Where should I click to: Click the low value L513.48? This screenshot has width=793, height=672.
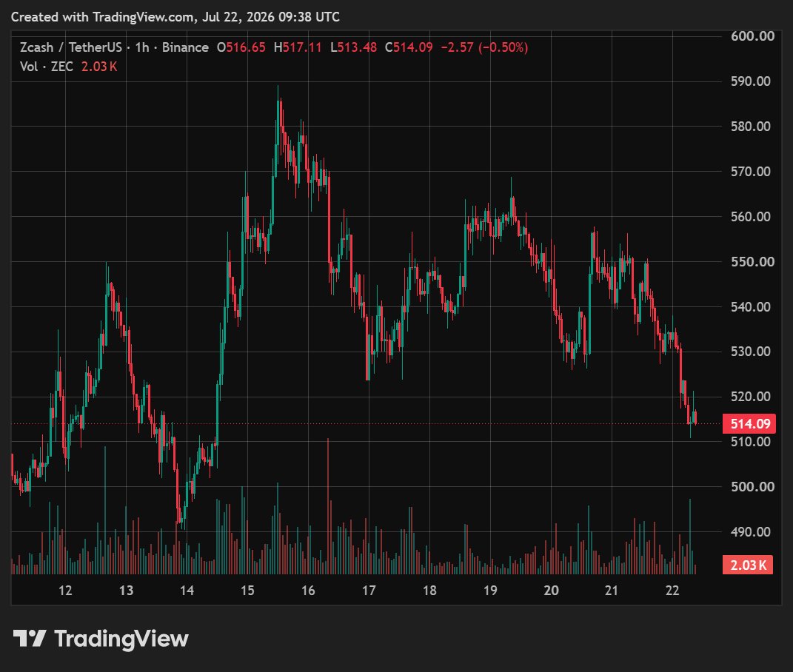pos(353,47)
